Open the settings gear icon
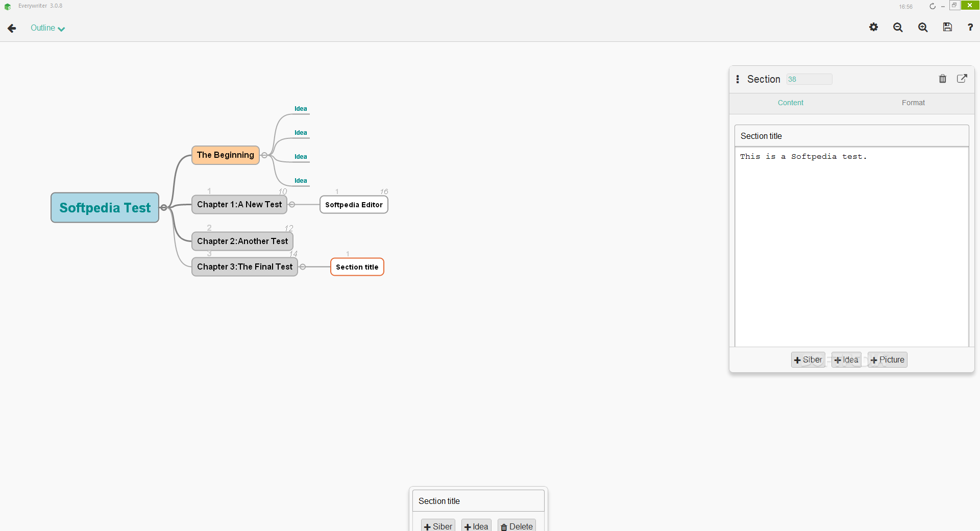The width and height of the screenshot is (980, 531). coord(873,27)
